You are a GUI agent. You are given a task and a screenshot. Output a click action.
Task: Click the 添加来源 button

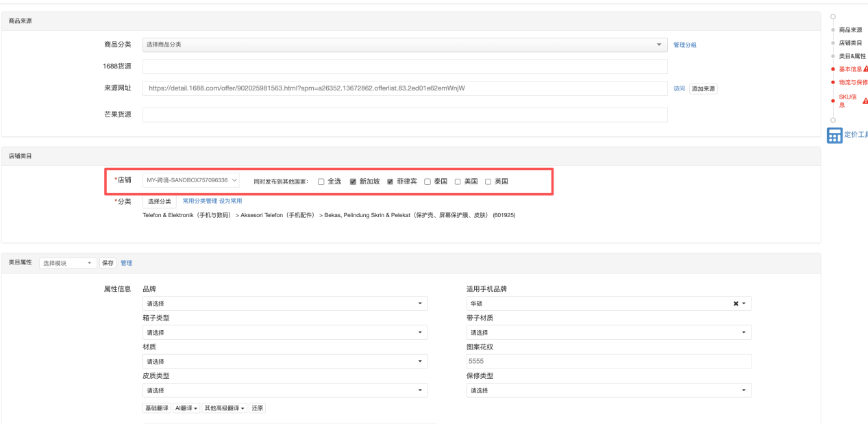[x=704, y=89]
